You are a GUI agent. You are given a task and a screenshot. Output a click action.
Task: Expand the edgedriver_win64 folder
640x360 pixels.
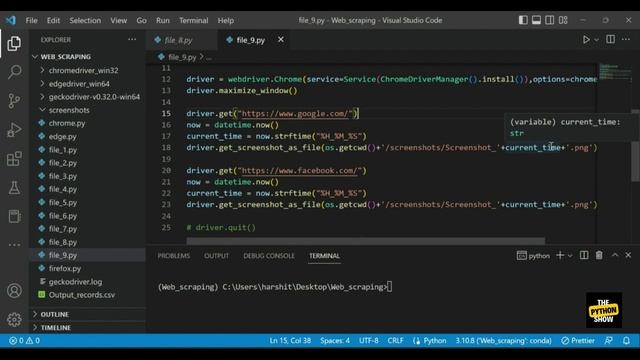click(x=79, y=84)
